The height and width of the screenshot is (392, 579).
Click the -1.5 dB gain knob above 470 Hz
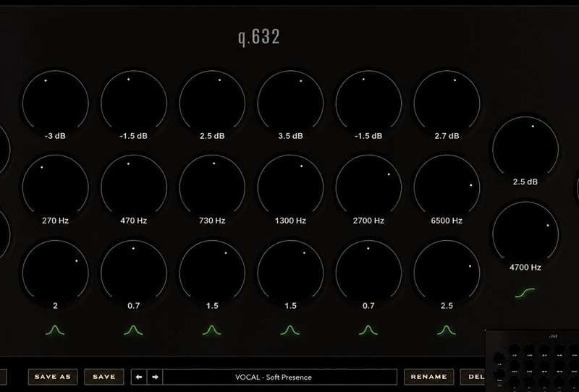134,103
